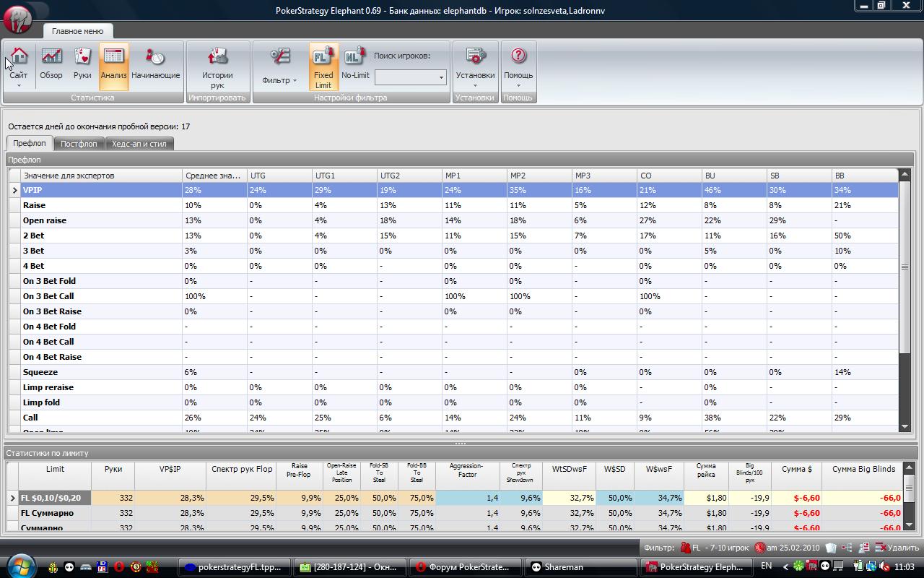Viewport: 924px width, 578px height.
Task: Click the PE floppy disk quick launch icon
Action: [103, 567]
